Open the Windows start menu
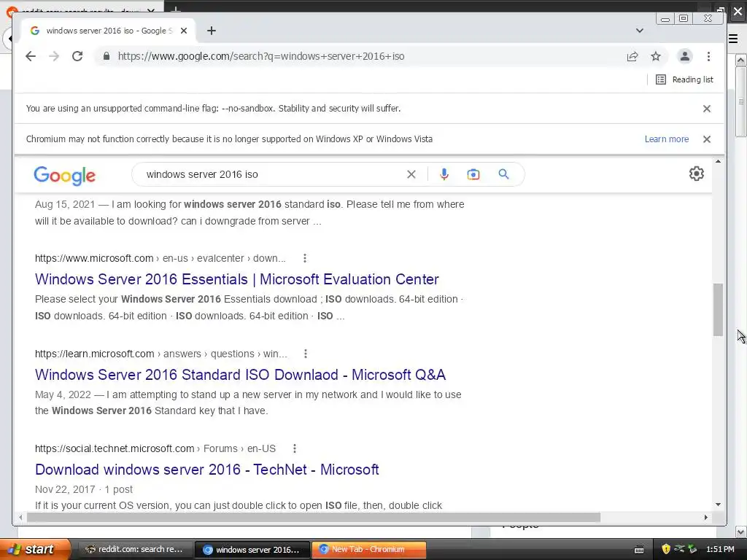Screen dimensions: 747x560 [34, 549]
